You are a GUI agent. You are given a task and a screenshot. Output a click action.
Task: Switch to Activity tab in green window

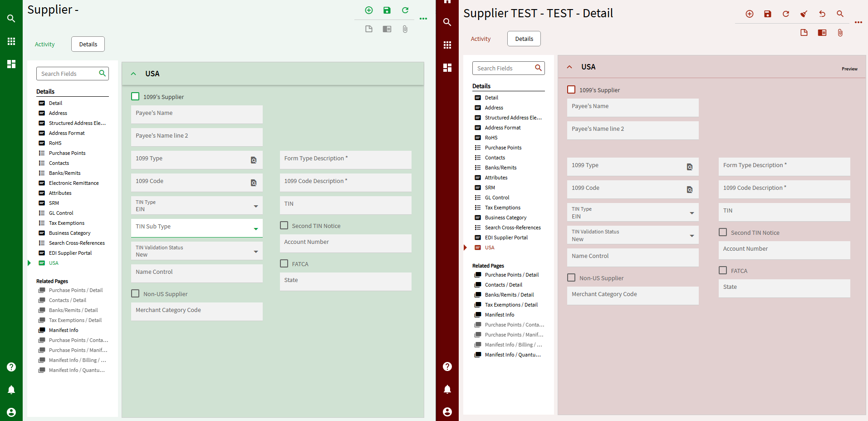tap(44, 44)
